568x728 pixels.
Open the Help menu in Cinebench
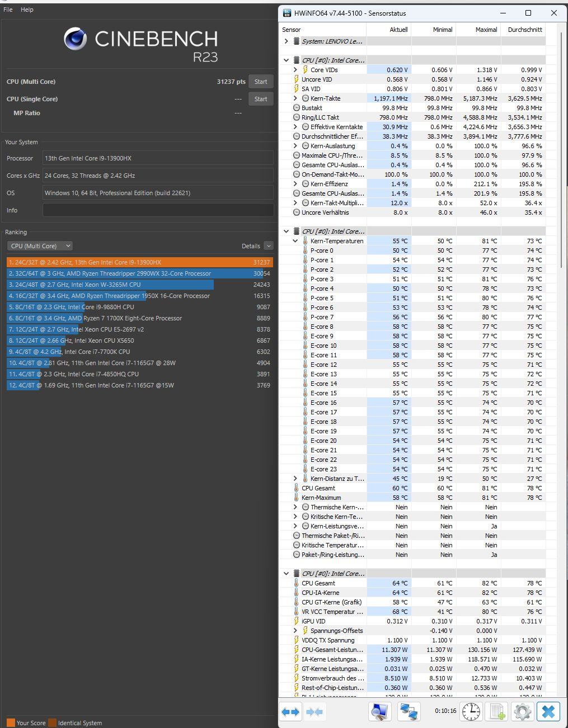tap(27, 10)
